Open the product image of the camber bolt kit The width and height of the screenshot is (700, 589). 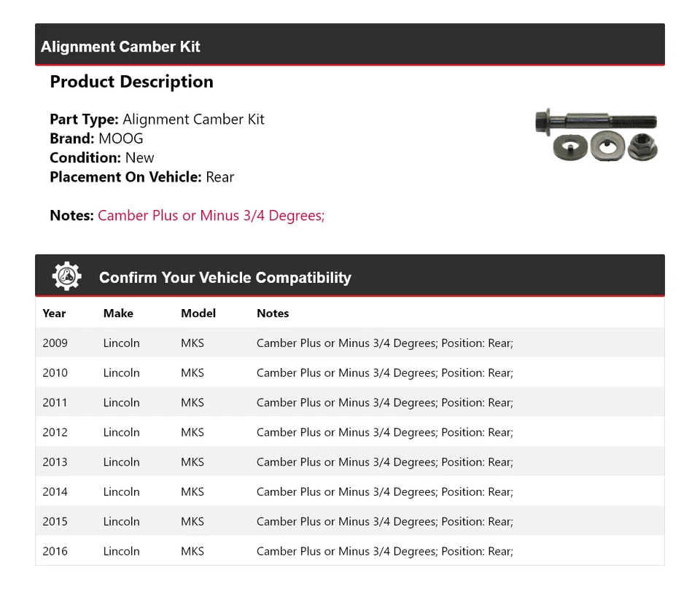click(x=596, y=133)
